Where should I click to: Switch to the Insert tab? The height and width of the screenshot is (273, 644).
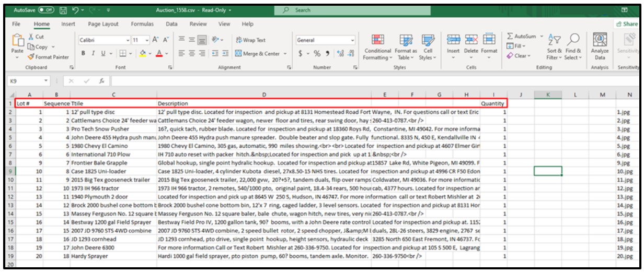tap(68, 24)
